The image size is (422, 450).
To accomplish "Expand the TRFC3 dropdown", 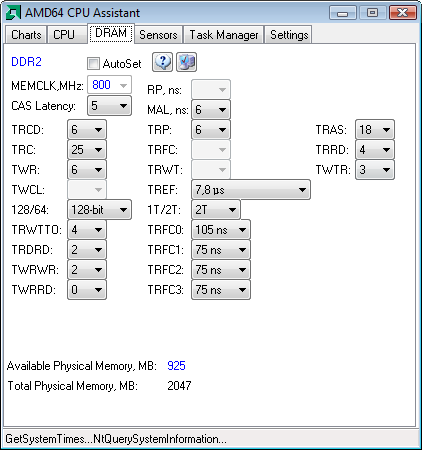I will coord(221,290).
